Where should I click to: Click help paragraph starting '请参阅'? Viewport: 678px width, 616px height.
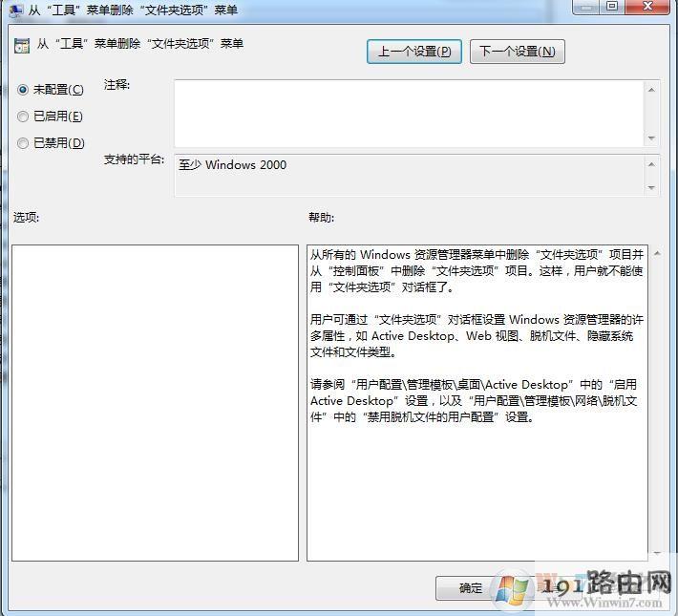(474, 400)
